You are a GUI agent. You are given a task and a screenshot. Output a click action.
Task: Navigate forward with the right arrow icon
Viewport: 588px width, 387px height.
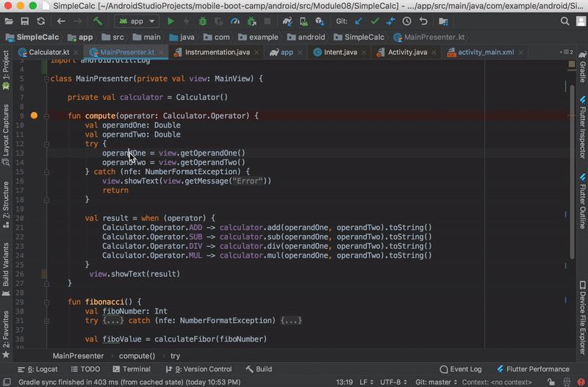[x=78, y=21]
